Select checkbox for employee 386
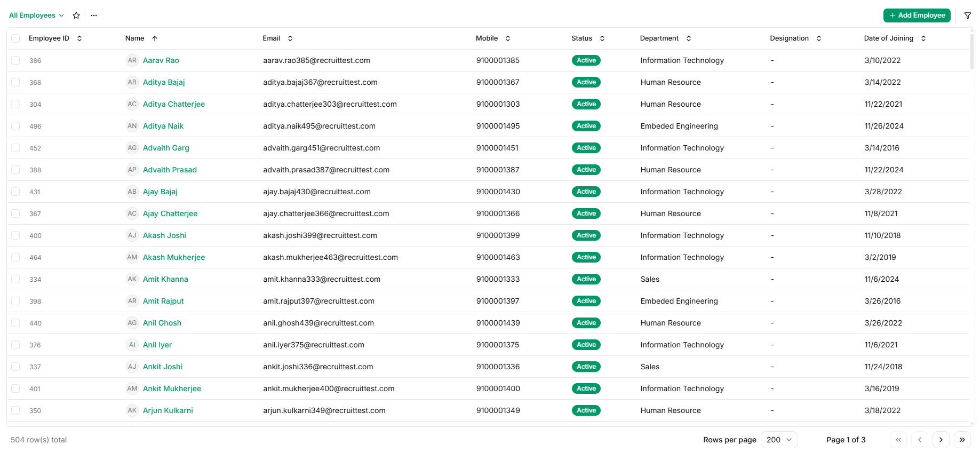The image size is (980, 460). pos(15,60)
